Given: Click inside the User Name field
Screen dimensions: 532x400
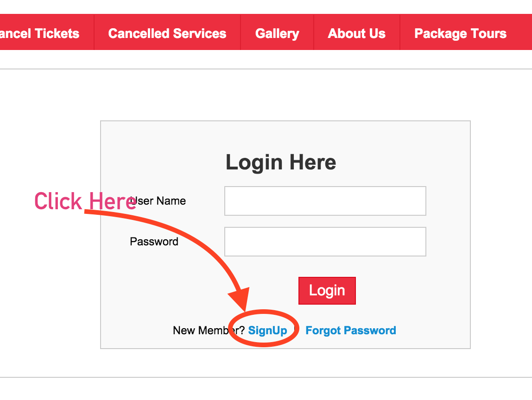Looking at the screenshot, I should click(x=325, y=200).
